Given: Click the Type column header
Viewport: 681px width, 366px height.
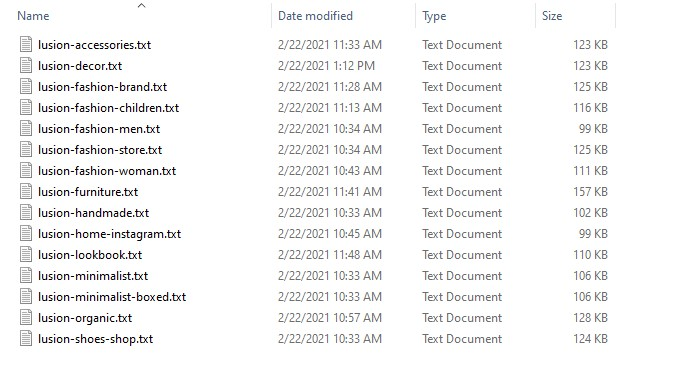Looking at the screenshot, I should (434, 16).
